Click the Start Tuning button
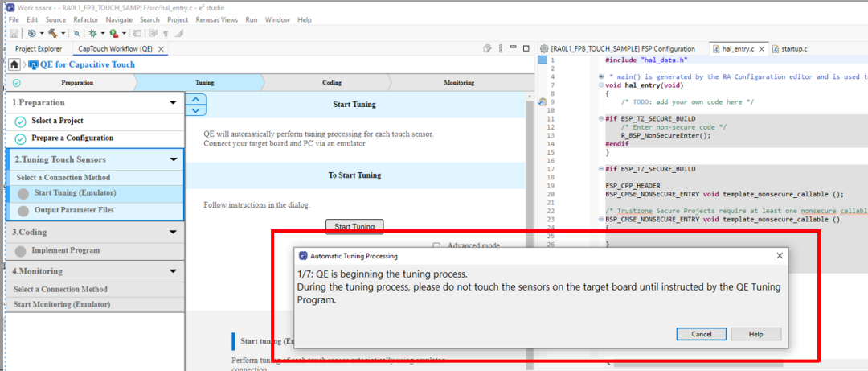The image size is (868, 371). pos(355,226)
